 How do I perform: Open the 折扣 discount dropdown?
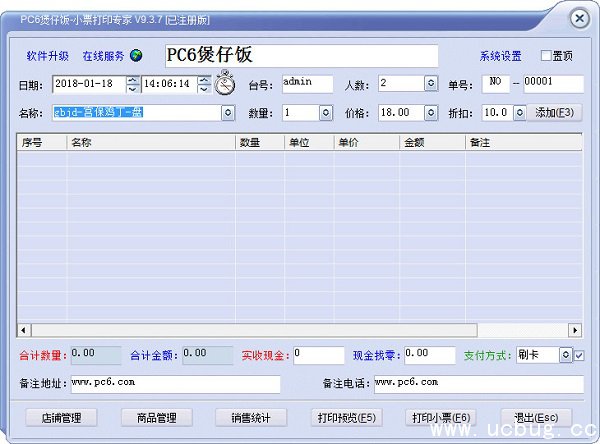pyautogui.click(x=517, y=113)
